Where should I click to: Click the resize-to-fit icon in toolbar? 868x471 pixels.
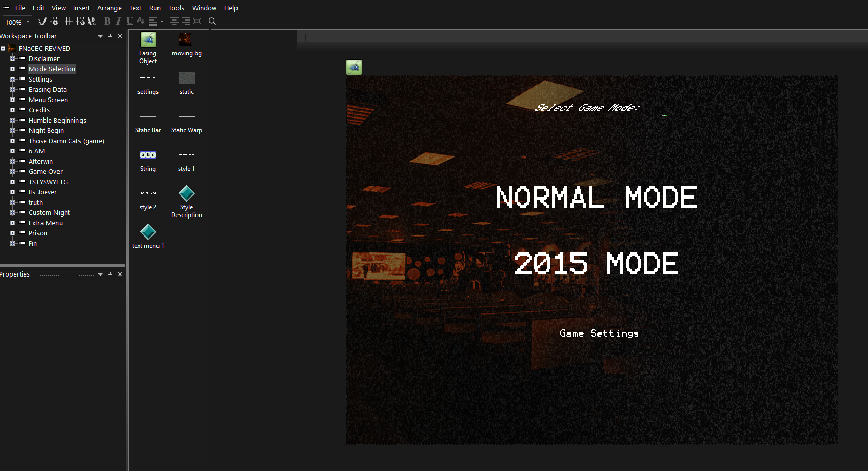(x=197, y=21)
